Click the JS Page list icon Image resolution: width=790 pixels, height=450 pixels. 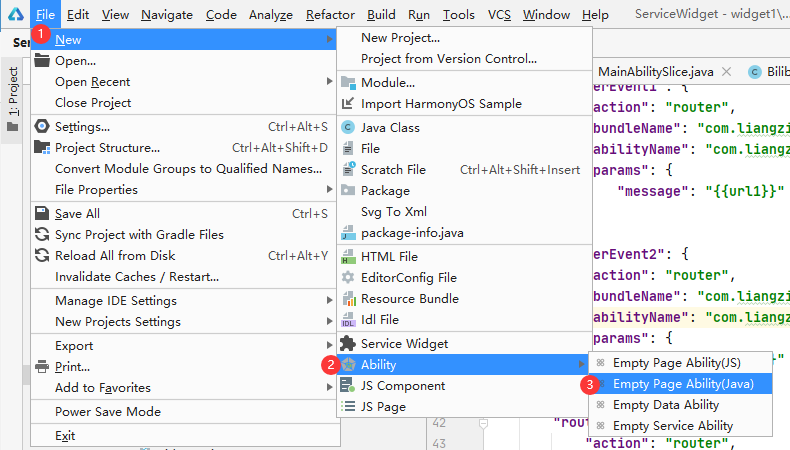click(348, 406)
